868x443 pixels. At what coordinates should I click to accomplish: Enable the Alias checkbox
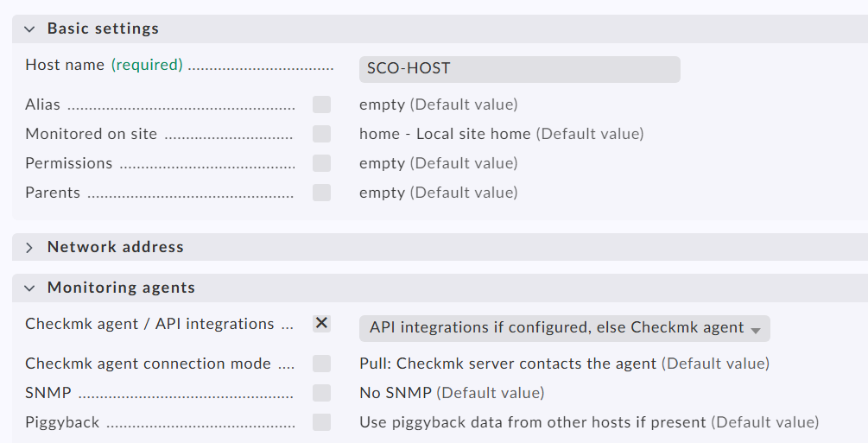[x=321, y=104]
